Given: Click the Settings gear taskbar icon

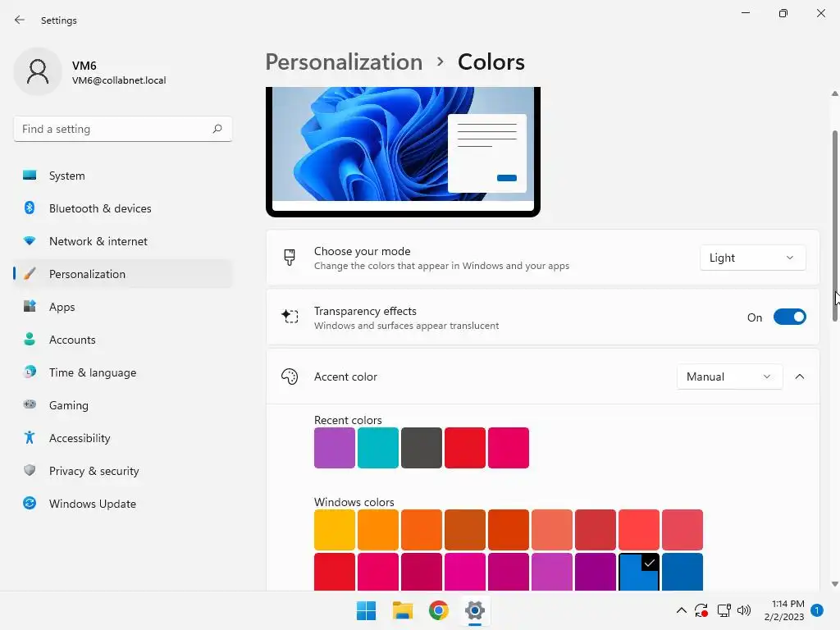Looking at the screenshot, I should pos(475,610).
